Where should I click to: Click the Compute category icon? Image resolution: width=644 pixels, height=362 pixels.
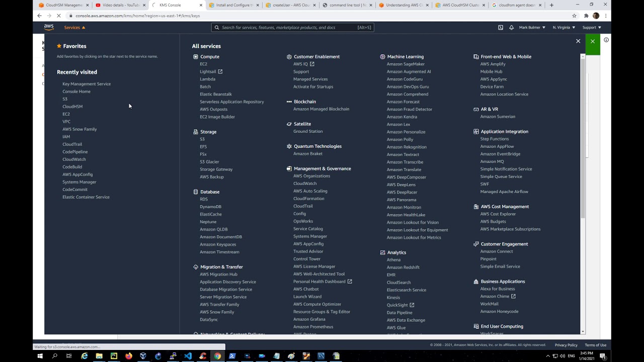pyautogui.click(x=196, y=57)
